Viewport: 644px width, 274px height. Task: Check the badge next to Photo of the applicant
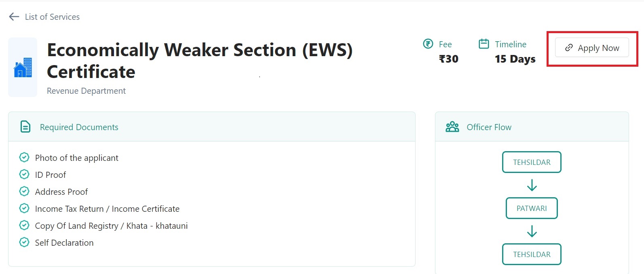click(x=24, y=157)
